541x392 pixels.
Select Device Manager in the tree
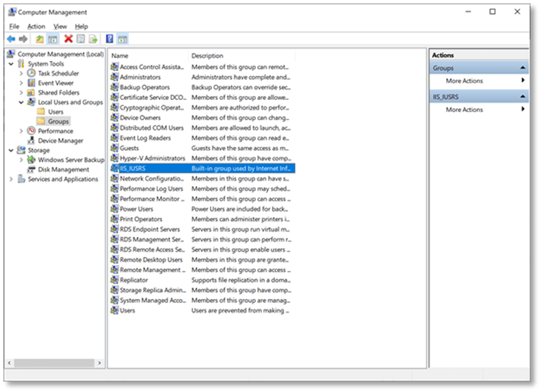(60, 141)
